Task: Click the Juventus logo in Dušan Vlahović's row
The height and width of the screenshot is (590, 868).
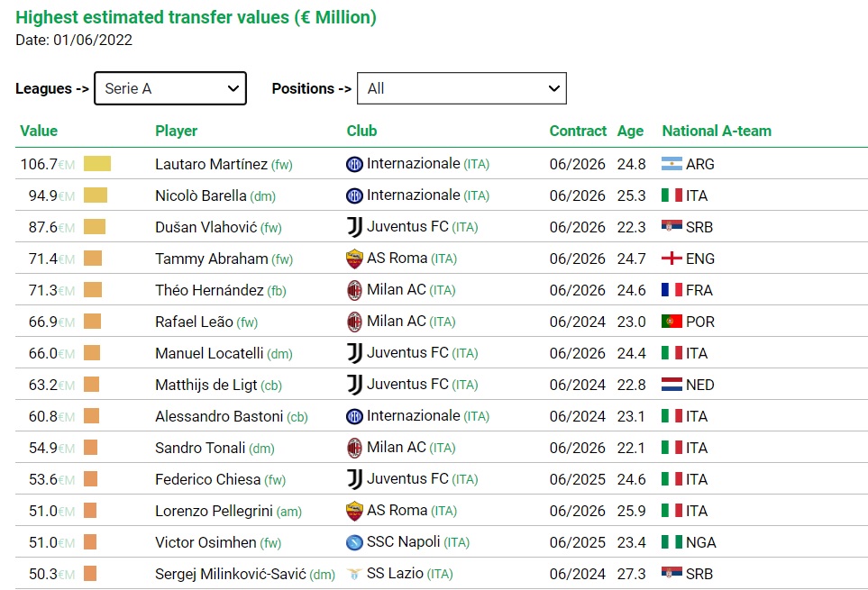Action: pos(354,227)
